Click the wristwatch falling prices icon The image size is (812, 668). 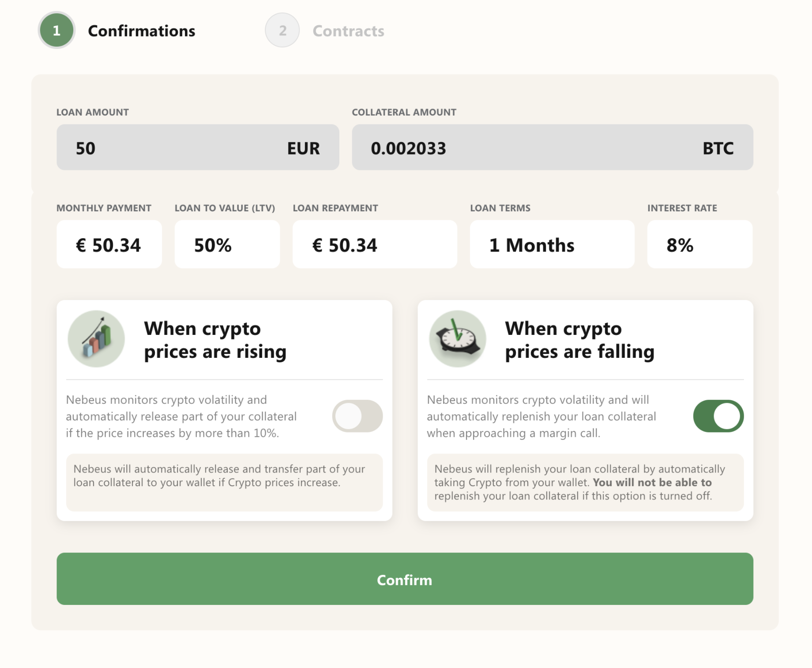[x=458, y=339]
